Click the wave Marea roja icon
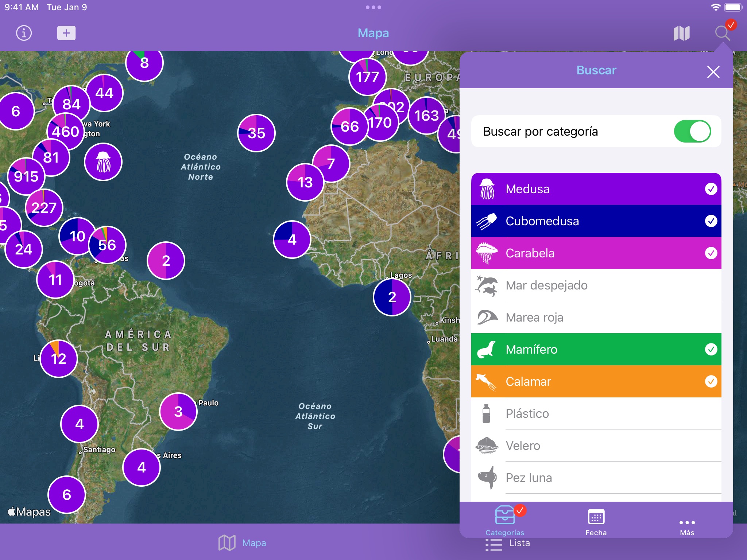This screenshot has height=560, width=747. 487,317
